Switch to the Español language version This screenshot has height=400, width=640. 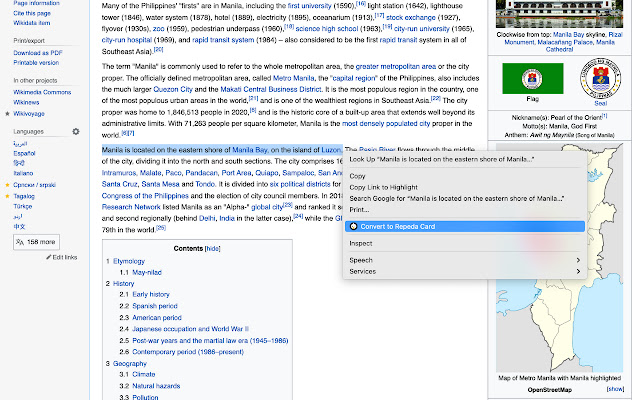[x=24, y=153]
